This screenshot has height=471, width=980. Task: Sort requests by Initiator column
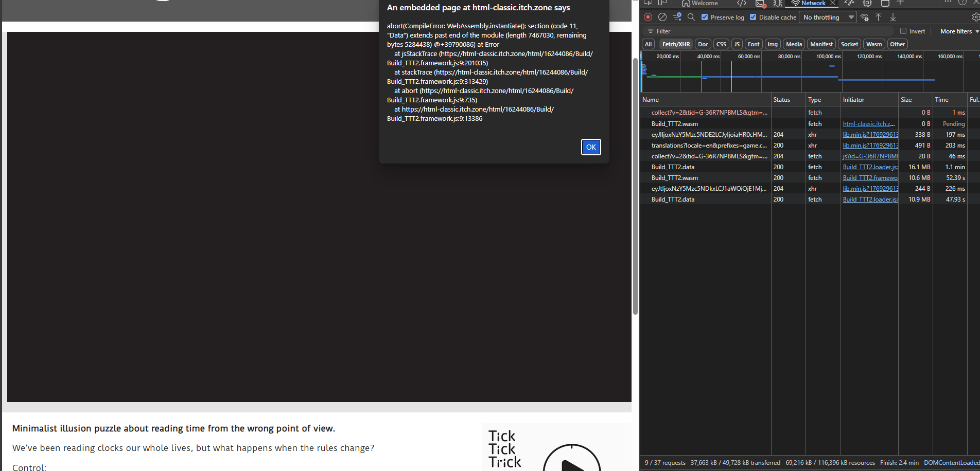pyautogui.click(x=869, y=100)
